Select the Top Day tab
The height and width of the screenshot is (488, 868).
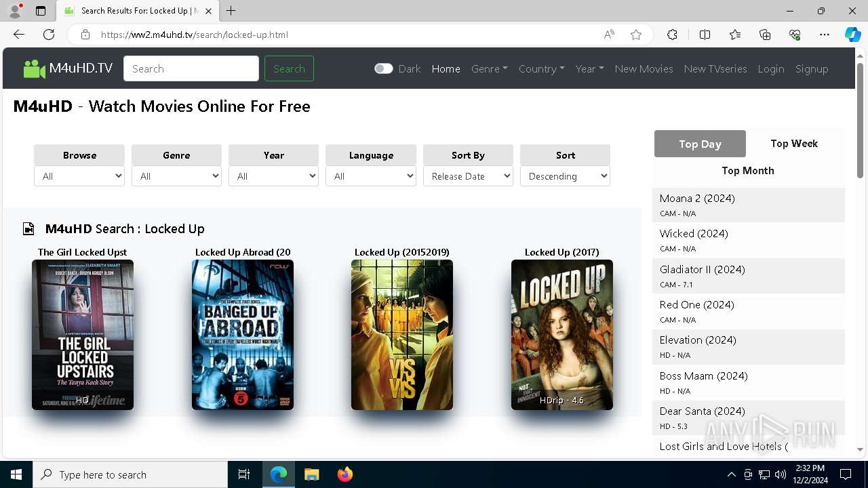[x=700, y=144]
